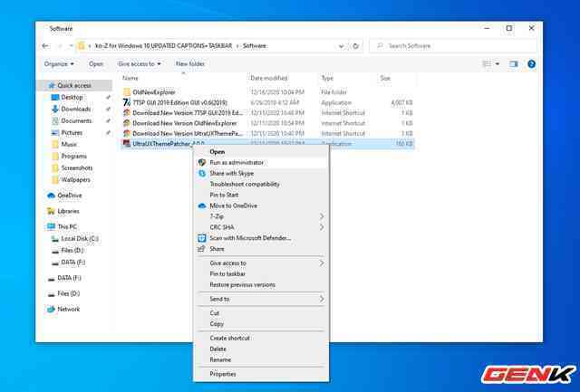Screen dimensions: 580x392
Task: Select Create shortcut
Action: tap(261, 338)
